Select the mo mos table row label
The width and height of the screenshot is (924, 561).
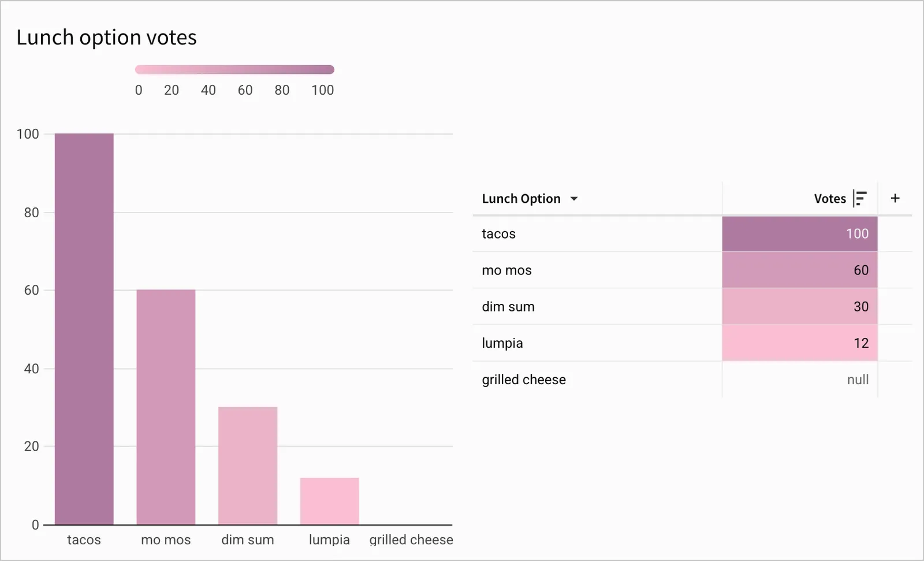[x=506, y=270]
